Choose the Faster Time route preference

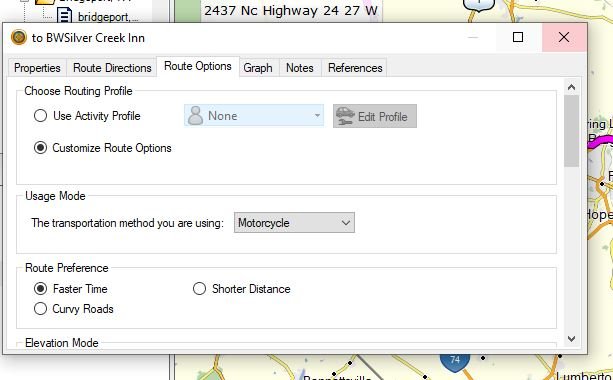[x=40, y=289]
